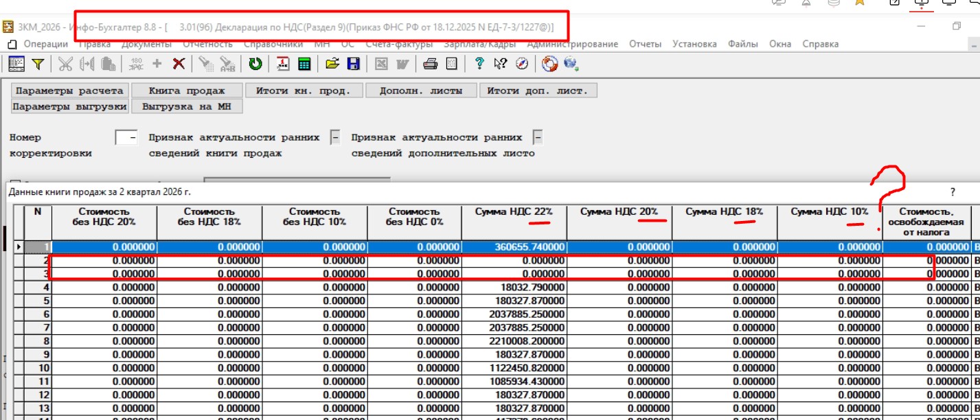Open the Окна menu
Screen dimensions: 980x420
[x=780, y=44]
